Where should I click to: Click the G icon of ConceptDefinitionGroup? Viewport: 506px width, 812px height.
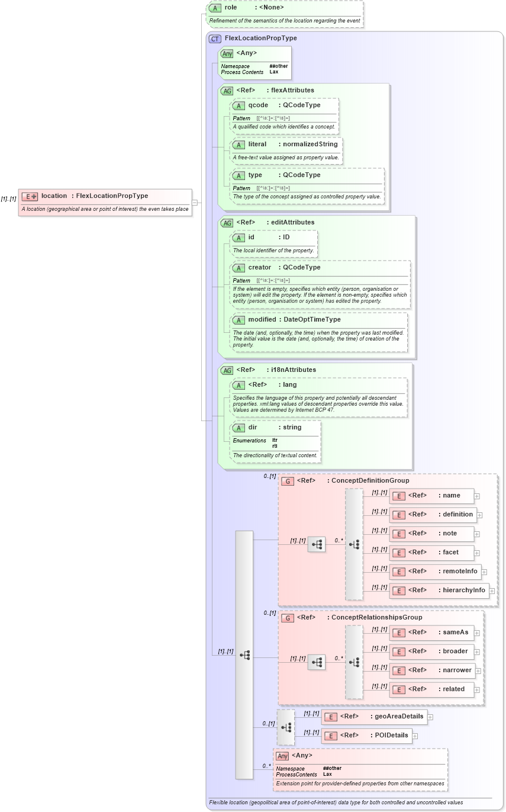288,481
